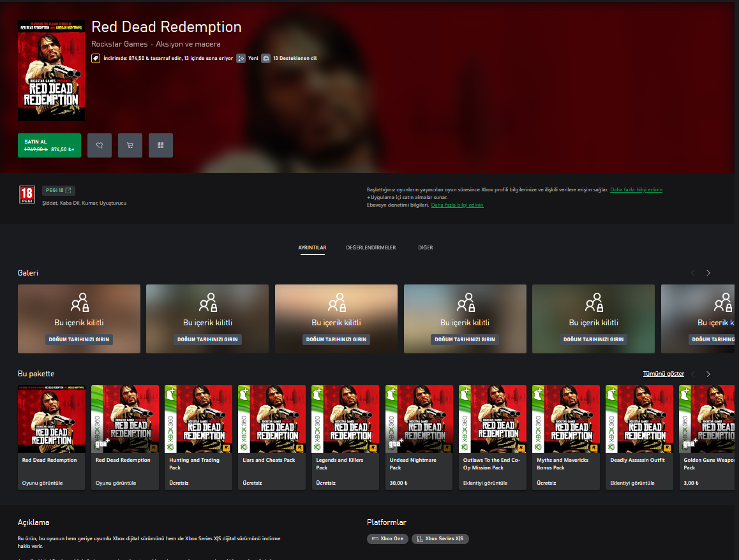Screen dimensions: 739x560
Task: Click the yellow discount tag icon
Action: 95,58
